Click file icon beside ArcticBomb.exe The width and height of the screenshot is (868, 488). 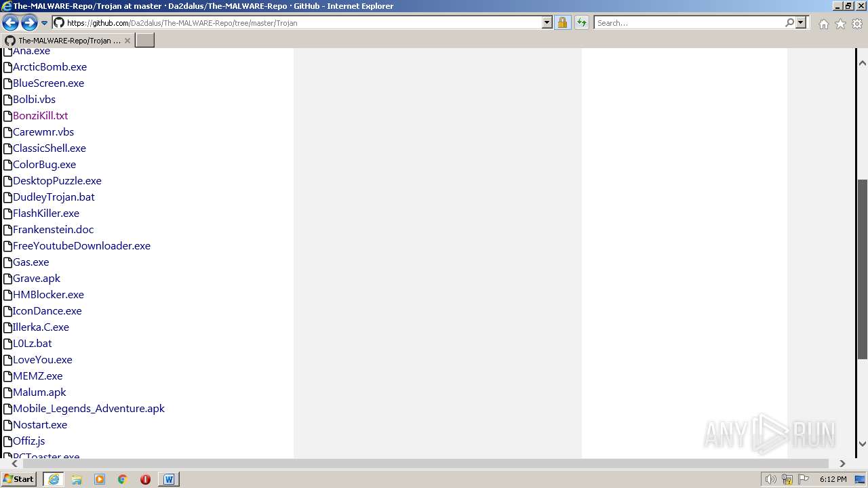pyautogui.click(x=8, y=67)
